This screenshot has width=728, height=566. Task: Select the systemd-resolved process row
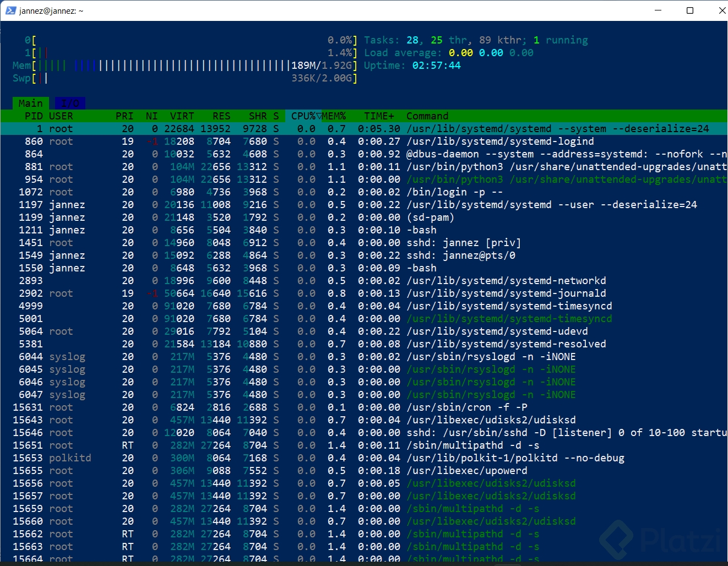click(364, 344)
